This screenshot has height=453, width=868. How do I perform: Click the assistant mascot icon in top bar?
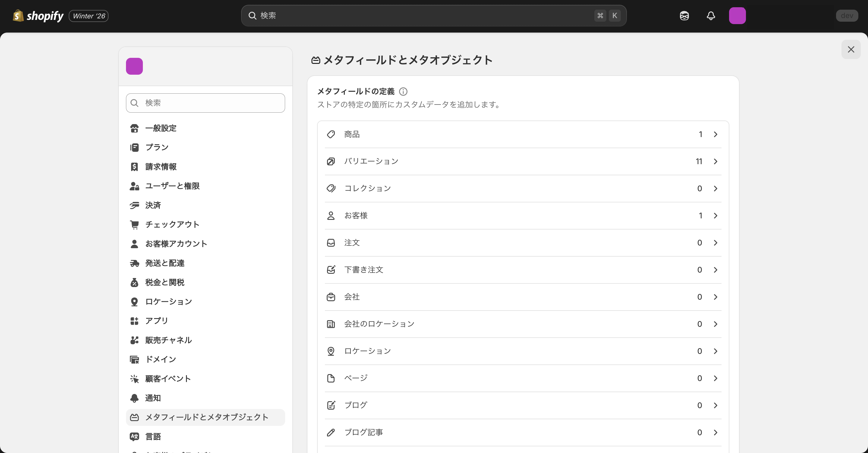click(684, 15)
